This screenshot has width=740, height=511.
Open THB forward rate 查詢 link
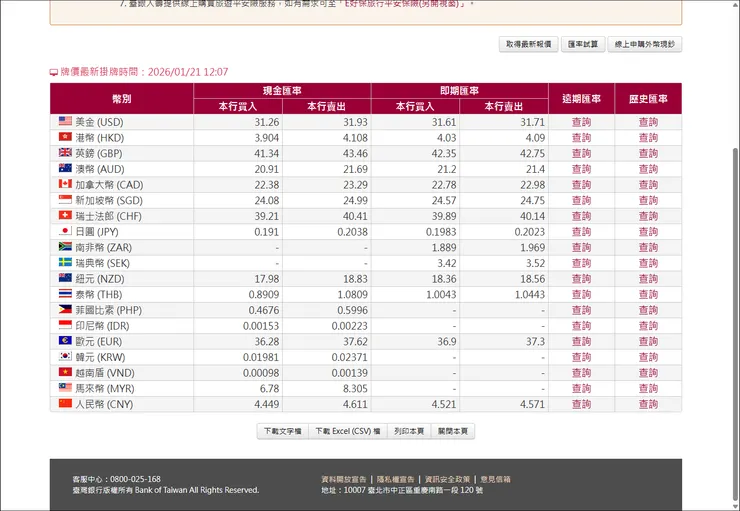pyautogui.click(x=581, y=294)
